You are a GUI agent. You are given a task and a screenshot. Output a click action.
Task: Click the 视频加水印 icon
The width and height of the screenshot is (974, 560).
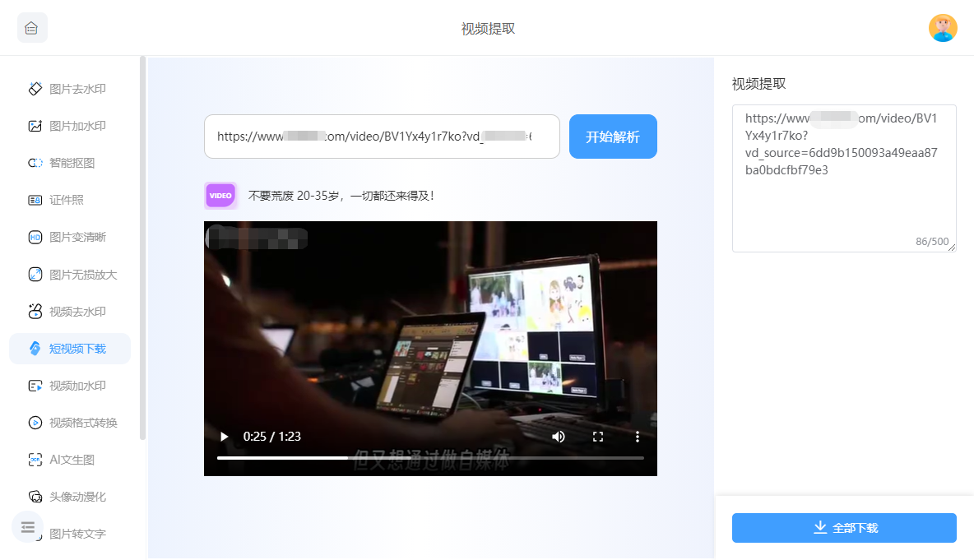point(35,386)
